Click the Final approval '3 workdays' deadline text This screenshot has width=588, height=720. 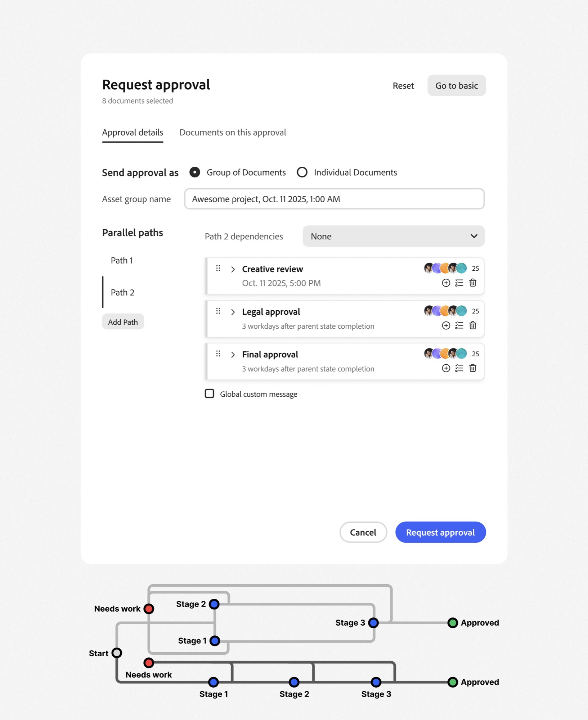[x=308, y=369]
